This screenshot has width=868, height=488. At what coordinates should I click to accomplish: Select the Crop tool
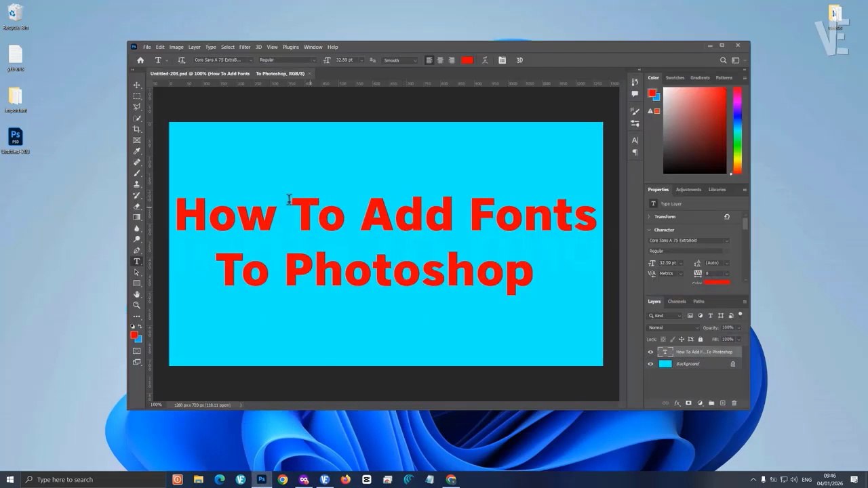(137, 129)
